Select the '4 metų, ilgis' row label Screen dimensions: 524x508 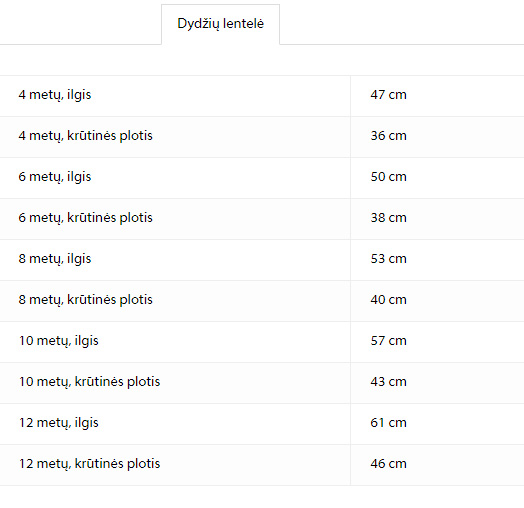pos(55,95)
